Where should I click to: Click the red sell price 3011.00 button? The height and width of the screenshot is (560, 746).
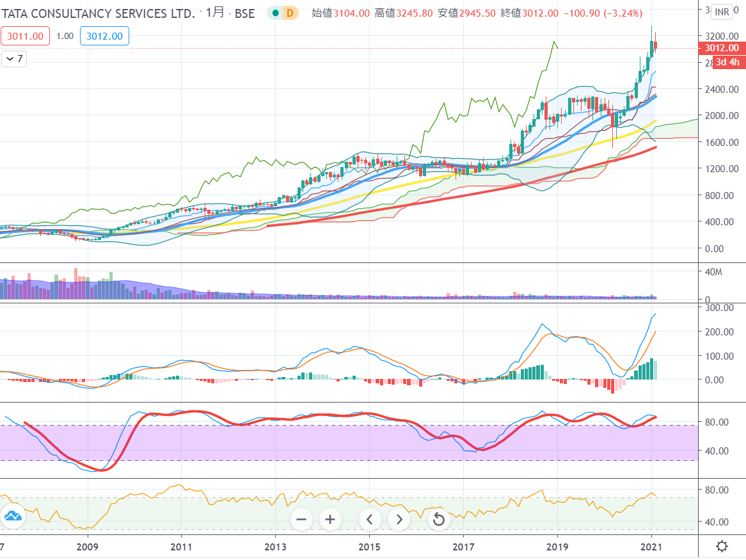[x=25, y=36]
